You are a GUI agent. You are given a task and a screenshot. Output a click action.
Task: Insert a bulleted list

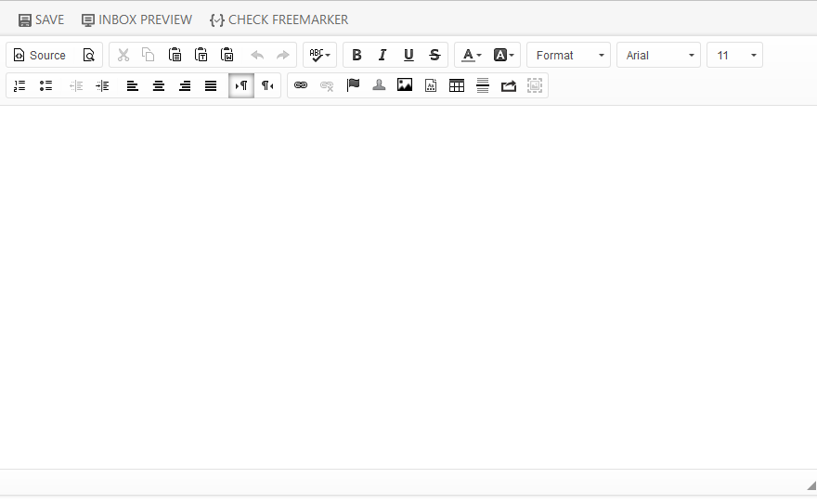(x=45, y=85)
